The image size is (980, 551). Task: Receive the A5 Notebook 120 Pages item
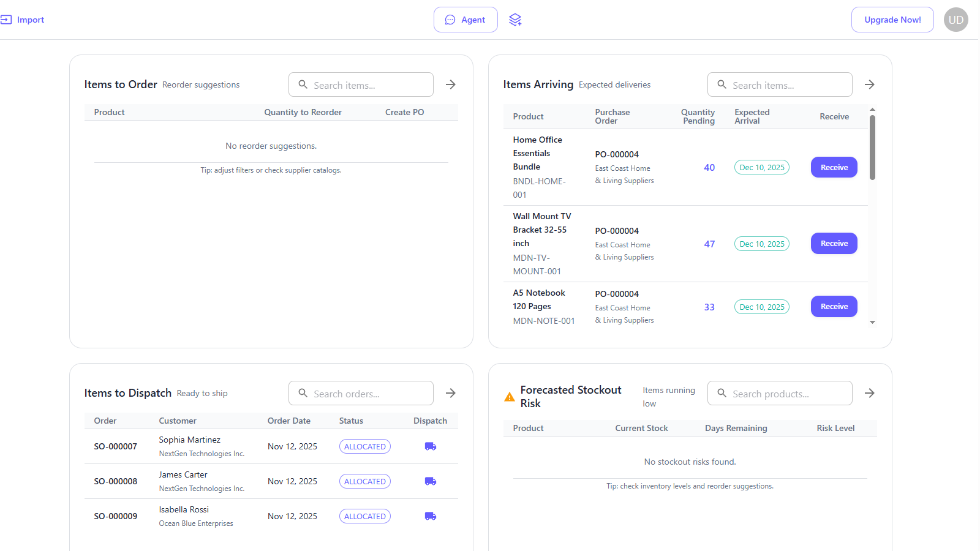[834, 307]
